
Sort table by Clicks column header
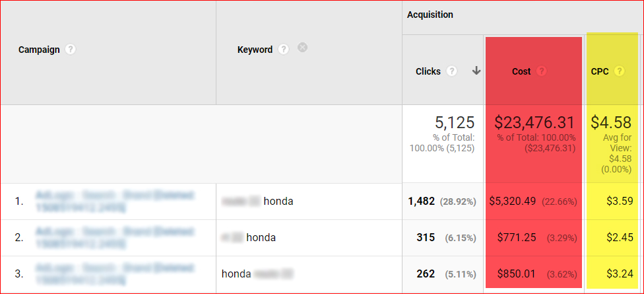click(x=428, y=71)
